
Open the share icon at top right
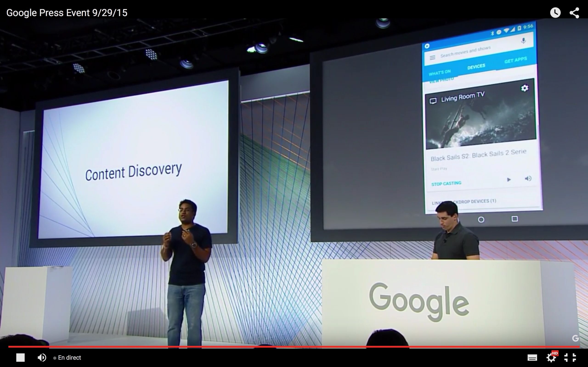[574, 13]
